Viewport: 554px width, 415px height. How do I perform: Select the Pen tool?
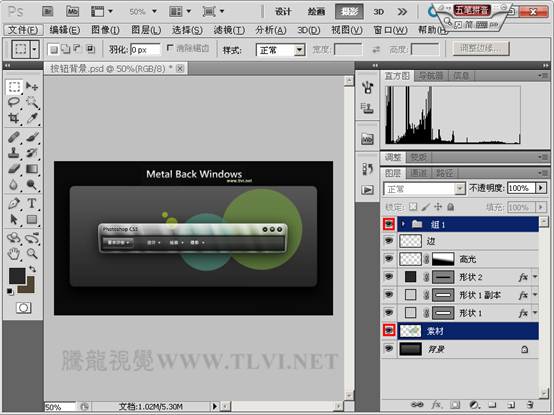(14, 203)
